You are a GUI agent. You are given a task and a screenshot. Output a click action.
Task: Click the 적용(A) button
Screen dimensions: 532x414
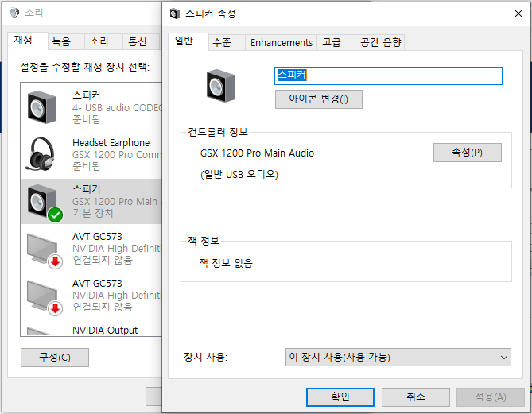[491, 397]
